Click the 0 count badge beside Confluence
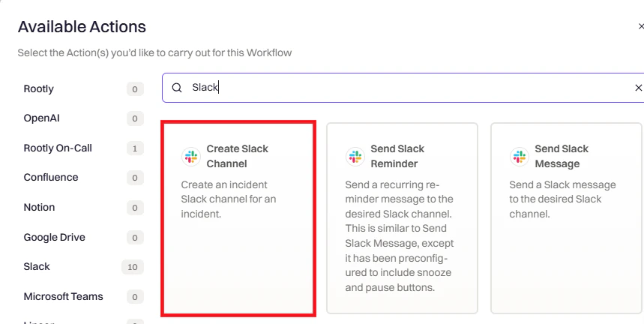Viewport: 644px width, 324px height. coord(135,178)
